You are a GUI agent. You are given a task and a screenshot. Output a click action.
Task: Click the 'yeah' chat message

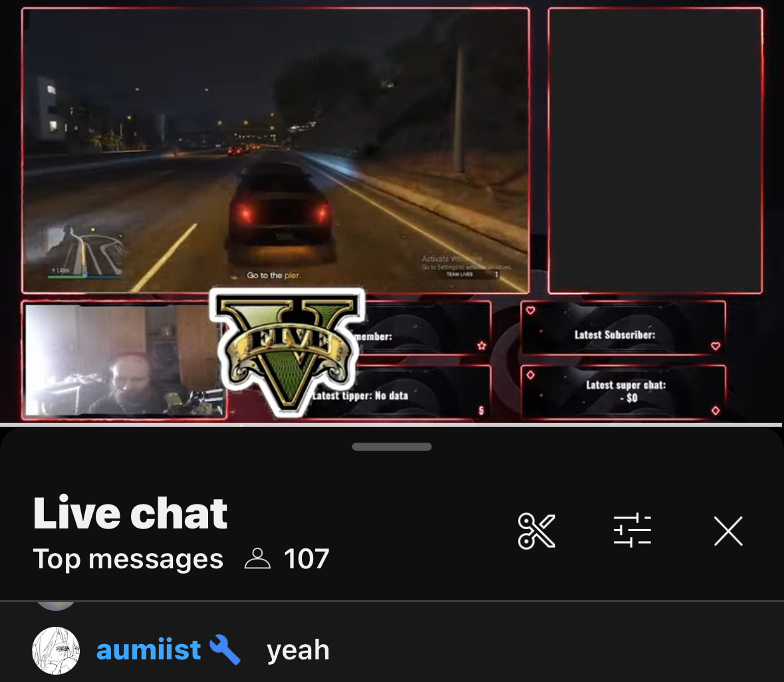(298, 650)
